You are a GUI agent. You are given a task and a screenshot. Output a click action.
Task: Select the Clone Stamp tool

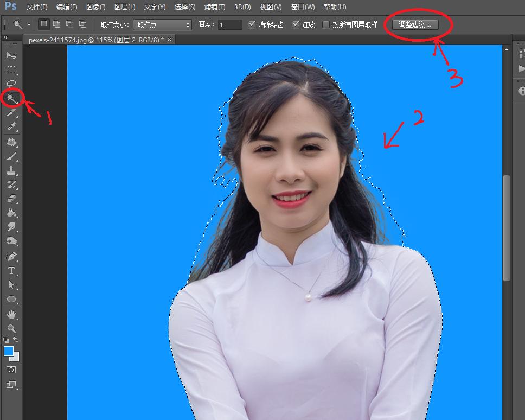coord(12,170)
